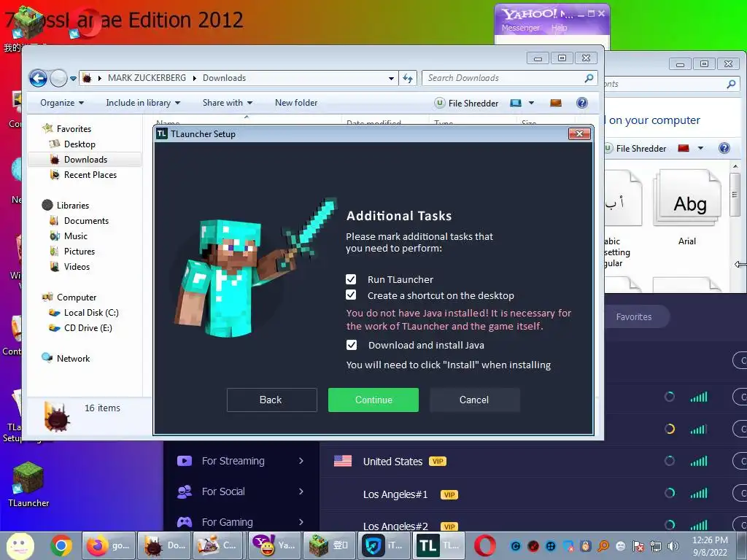Toggle Create a shortcut on the desktop
The height and width of the screenshot is (560, 747).
(x=351, y=295)
